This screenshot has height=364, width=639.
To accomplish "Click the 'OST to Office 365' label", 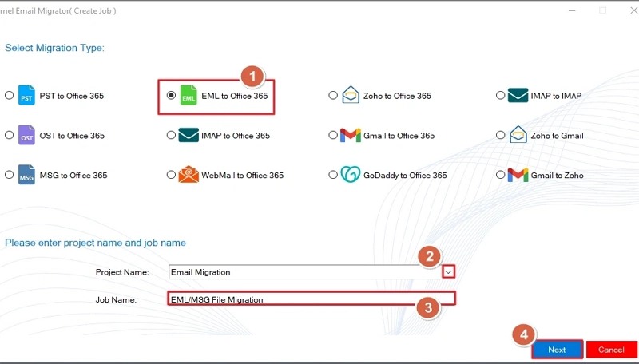I will tap(72, 136).
